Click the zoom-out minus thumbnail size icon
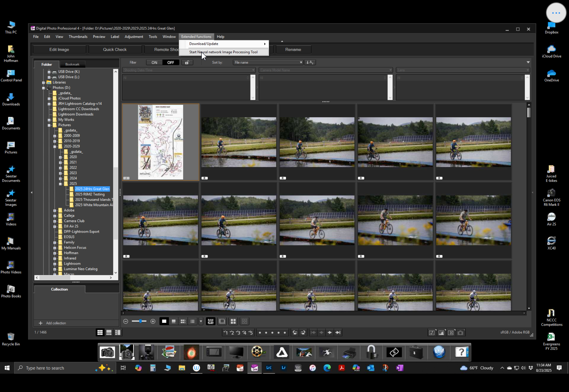Screen dimensions: 569x392 pyautogui.click(x=126, y=321)
